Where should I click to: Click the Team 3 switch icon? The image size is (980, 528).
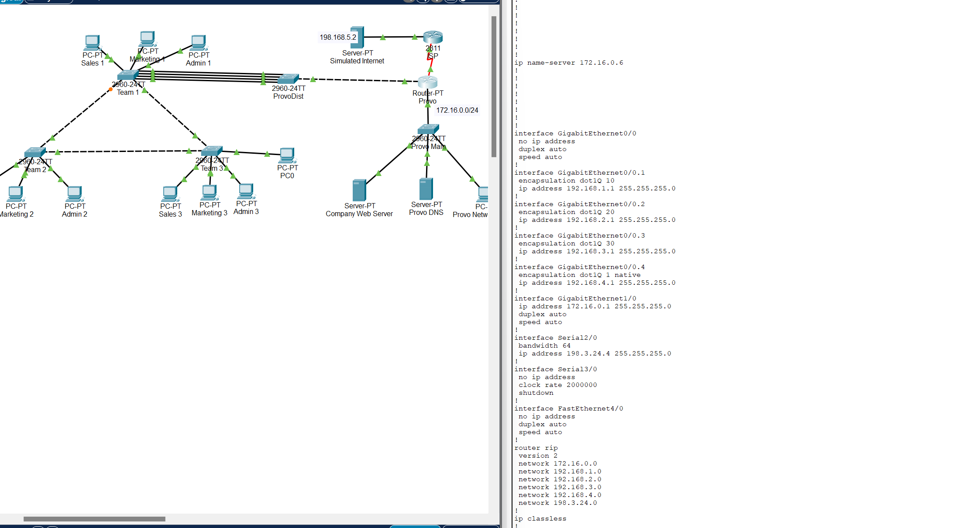coord(212,151)
